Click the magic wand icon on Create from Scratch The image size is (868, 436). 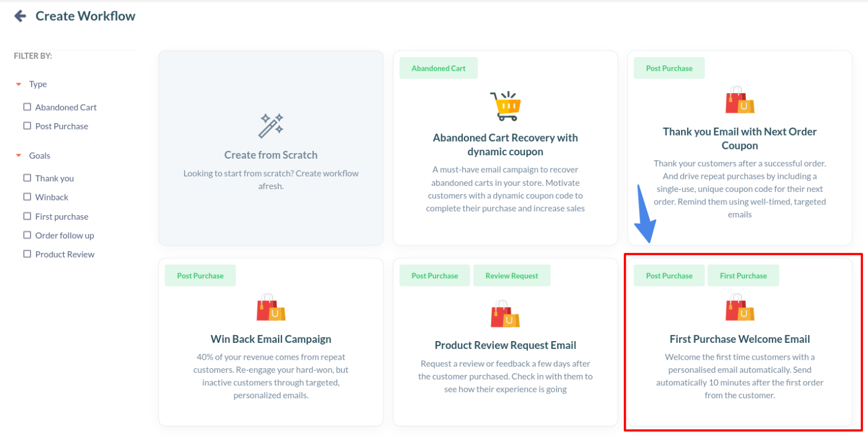[271, 125]
